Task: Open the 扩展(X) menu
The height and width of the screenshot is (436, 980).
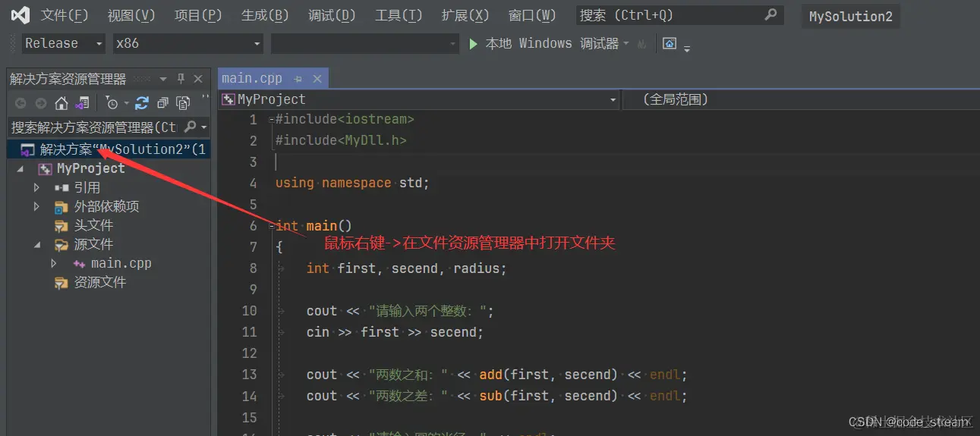Action: (x=465, y=15)
